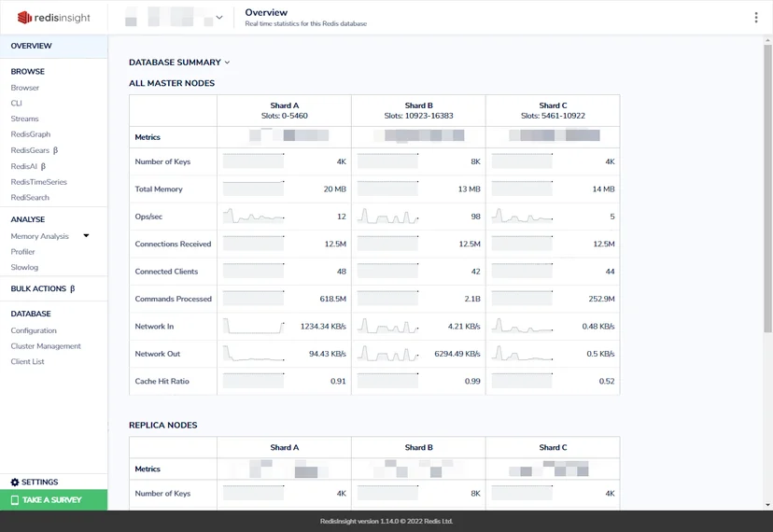Click the 'Connections Received' row label
The height and width of the screenshot is (532, 773).
[x=173, y=244]
